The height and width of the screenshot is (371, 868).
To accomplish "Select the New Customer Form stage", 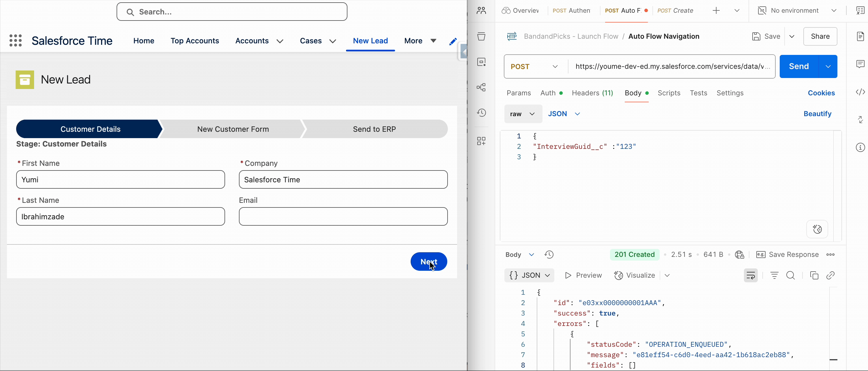I will tap(233, 129).
